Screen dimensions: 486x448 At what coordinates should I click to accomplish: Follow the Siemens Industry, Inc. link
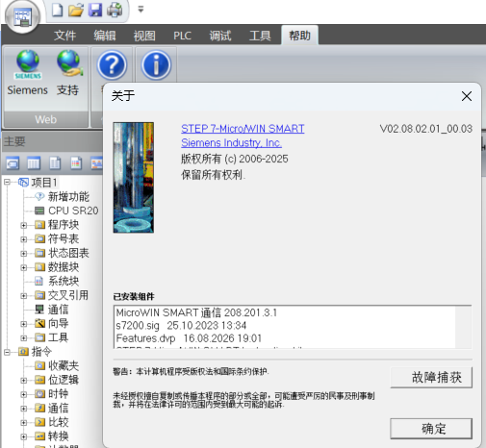pos(231,142)
